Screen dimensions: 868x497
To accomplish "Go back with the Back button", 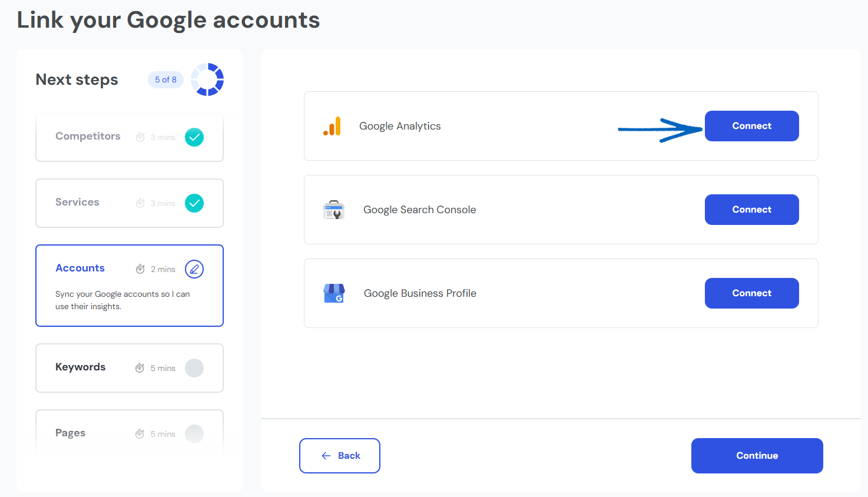I will tap(340, 456).
